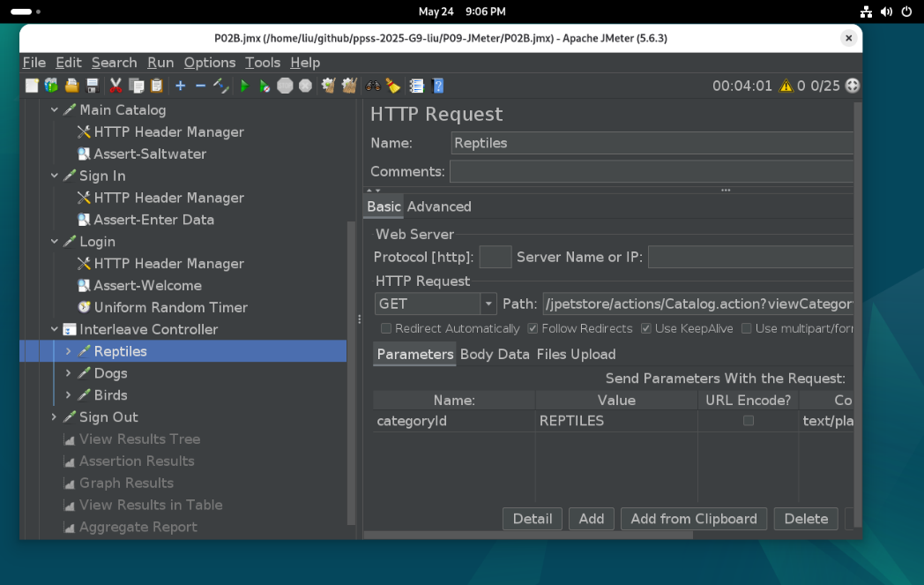This screenshot has height=585, width=924.
Task: Click the Clear All double-broom icon
Action: (349, 86)
